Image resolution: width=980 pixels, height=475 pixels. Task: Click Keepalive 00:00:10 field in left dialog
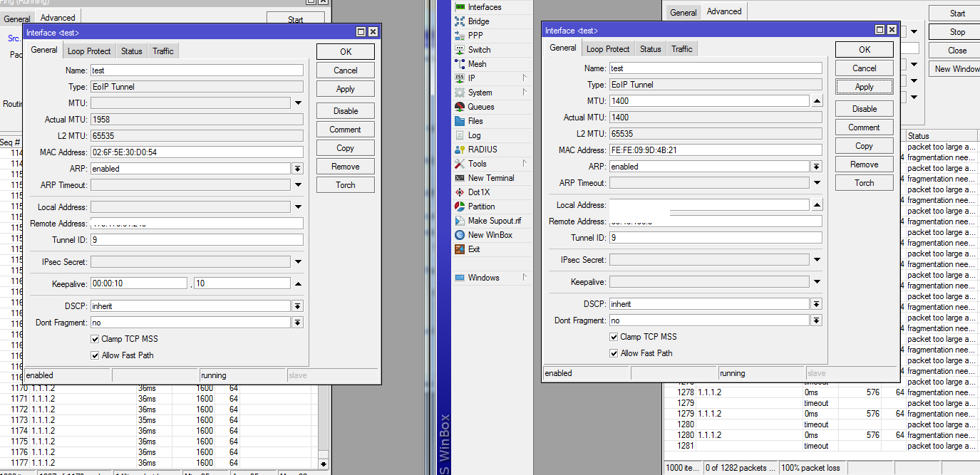138,283
